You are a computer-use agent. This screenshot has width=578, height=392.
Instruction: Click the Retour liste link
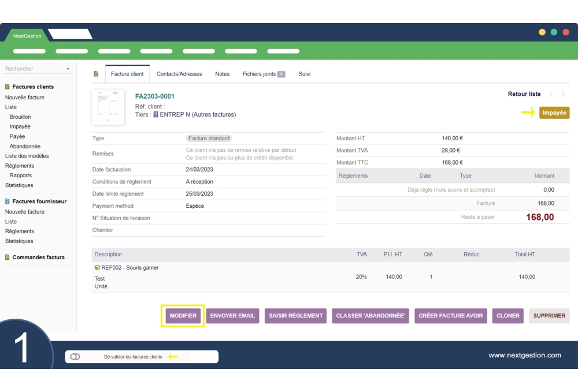click(x=524, y=94)
